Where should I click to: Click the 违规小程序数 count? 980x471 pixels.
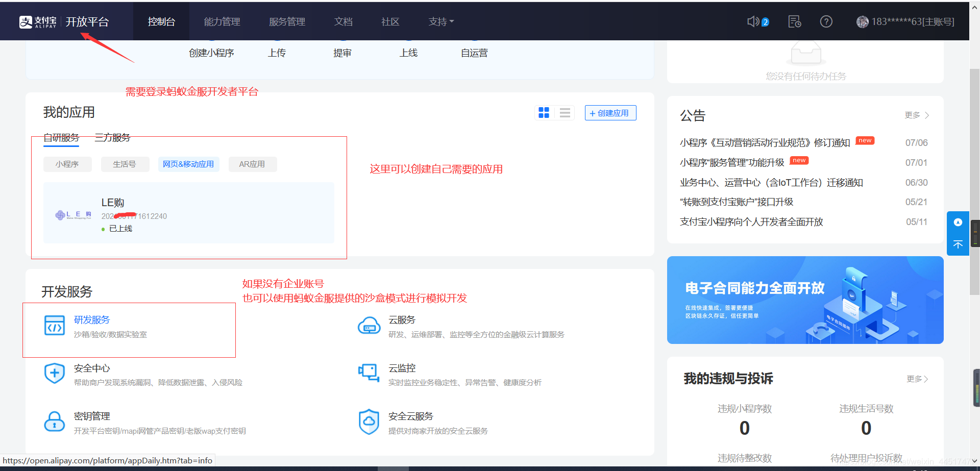point(745,428)
